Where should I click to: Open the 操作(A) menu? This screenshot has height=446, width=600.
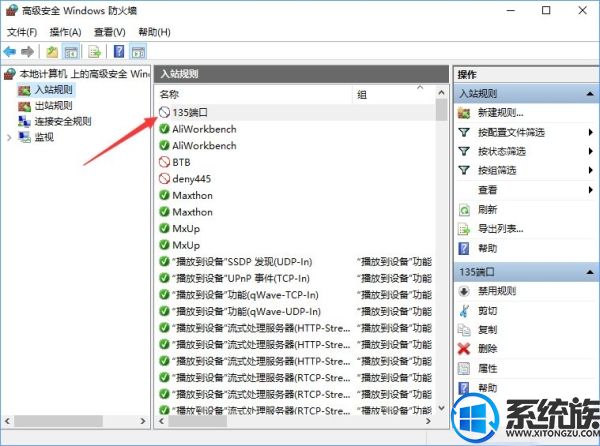65,32
